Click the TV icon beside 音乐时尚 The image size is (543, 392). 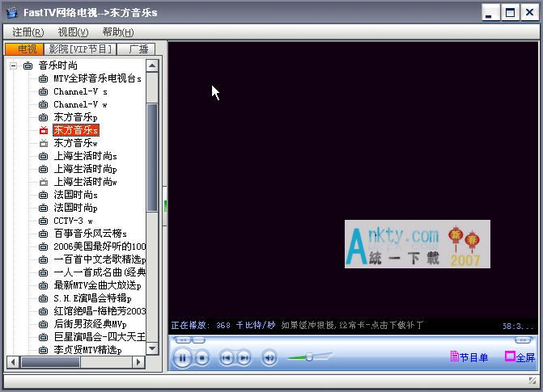pyautogui.click(x=28, y=65)
